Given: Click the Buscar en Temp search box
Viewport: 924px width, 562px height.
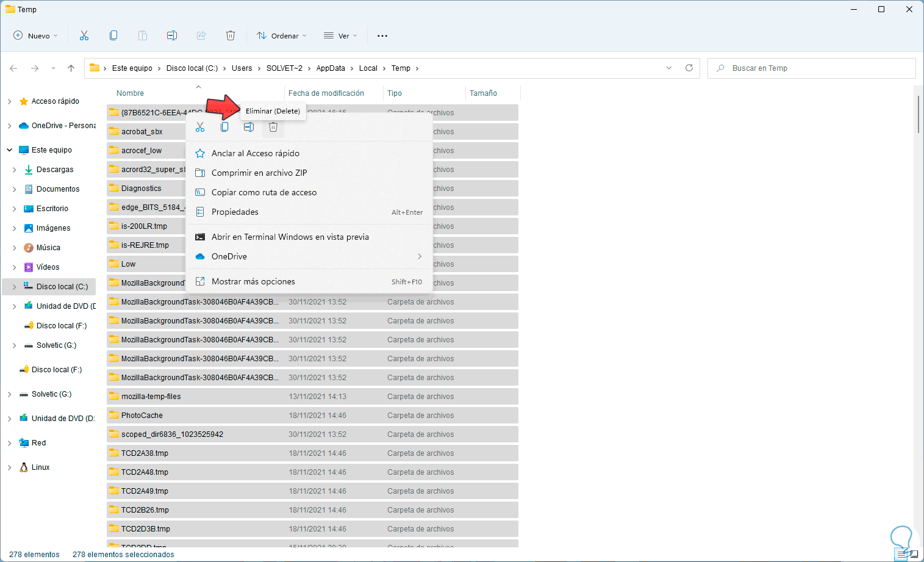Looking at the screenshot, I should coord(811,68).
